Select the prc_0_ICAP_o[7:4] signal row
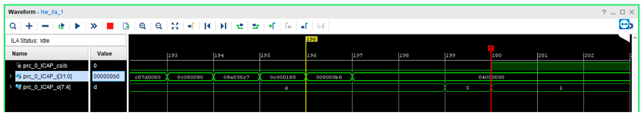 pos(47,87)
